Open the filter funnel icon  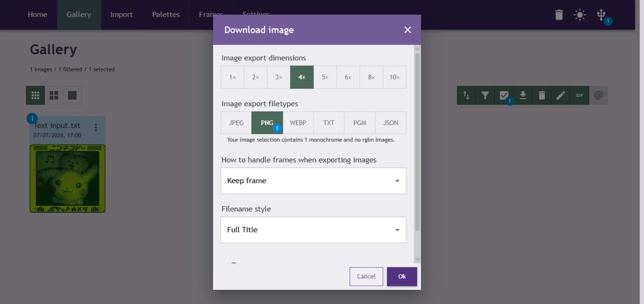coord(485,95)
